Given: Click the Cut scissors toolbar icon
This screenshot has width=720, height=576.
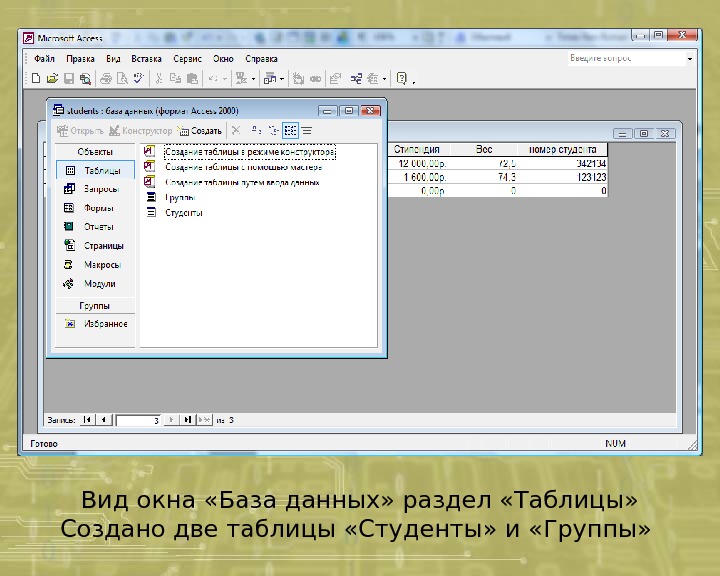Looking at the screenshot, I should coord(159,79).
